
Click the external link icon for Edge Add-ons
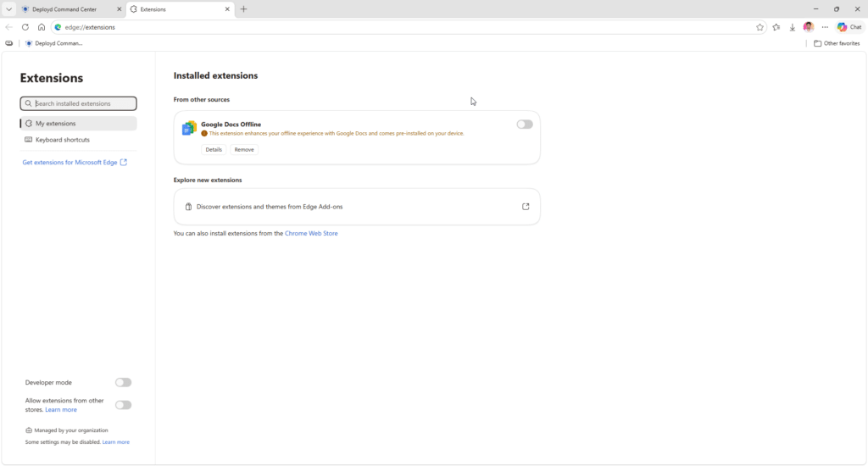(526, 207)
